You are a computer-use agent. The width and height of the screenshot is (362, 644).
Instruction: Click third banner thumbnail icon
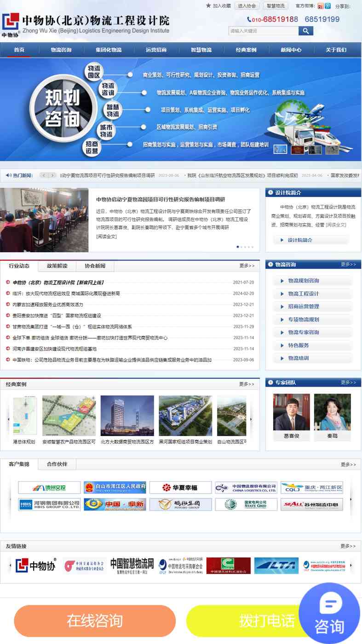315,149
